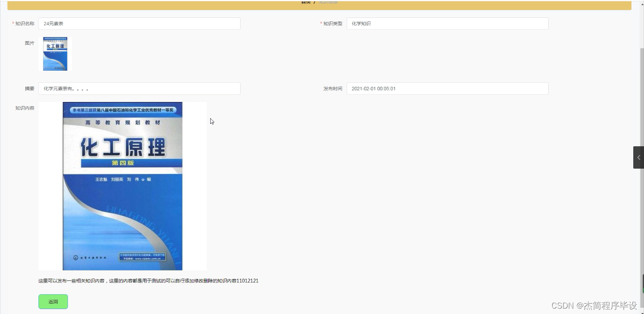
Task: Click the 知识类型 field showing 化学知识
Action: (x=447, y=23)
